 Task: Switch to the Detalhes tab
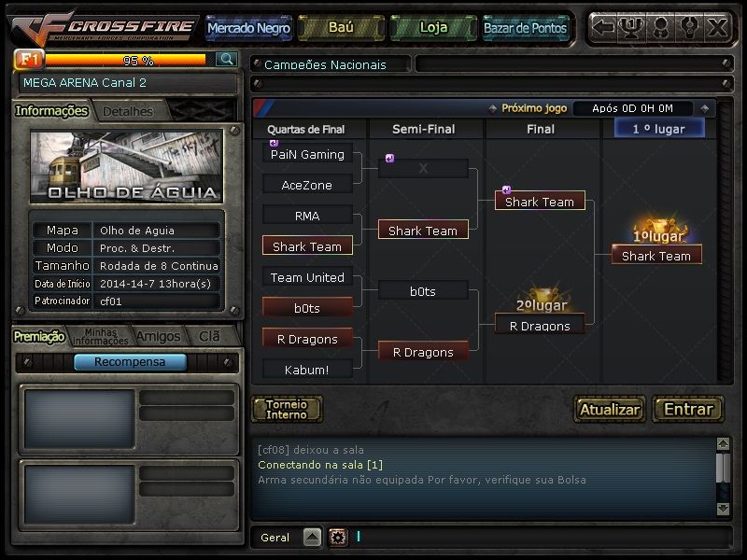point(128,111)
